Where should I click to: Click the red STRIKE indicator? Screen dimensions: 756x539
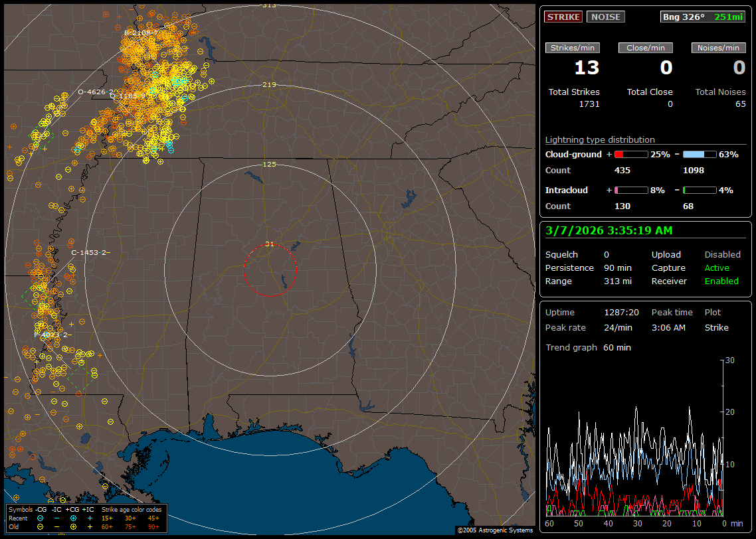pos(563,17)
